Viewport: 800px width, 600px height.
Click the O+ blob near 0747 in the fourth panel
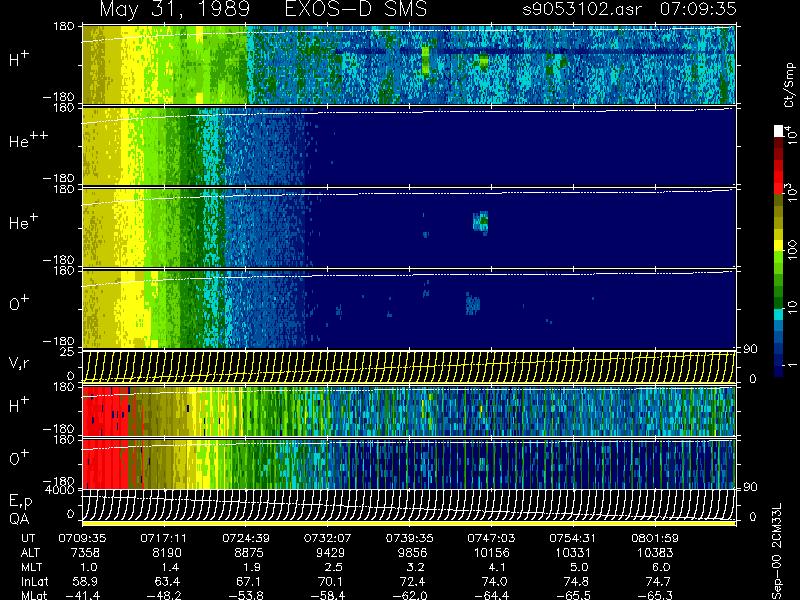pos(473,304)
